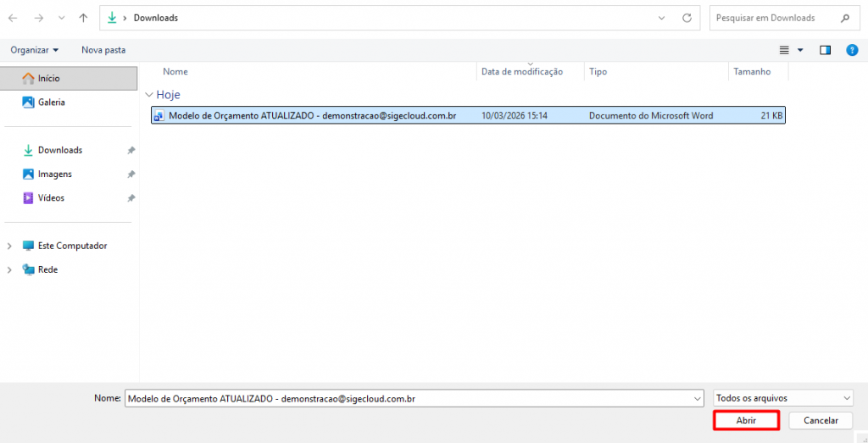Click Nova pasta in the toolbar
The image size is (868, 443).
[103, 50]
